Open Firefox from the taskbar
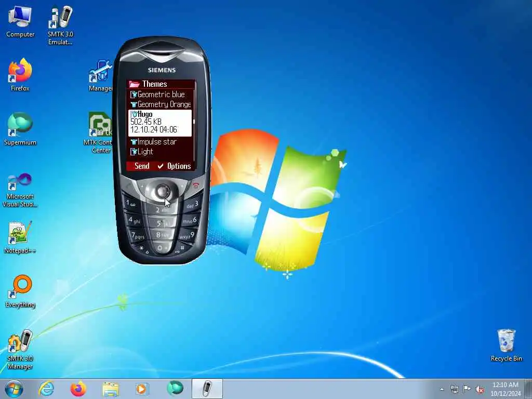This screenshot has width=532, height=399. (78, 389)
